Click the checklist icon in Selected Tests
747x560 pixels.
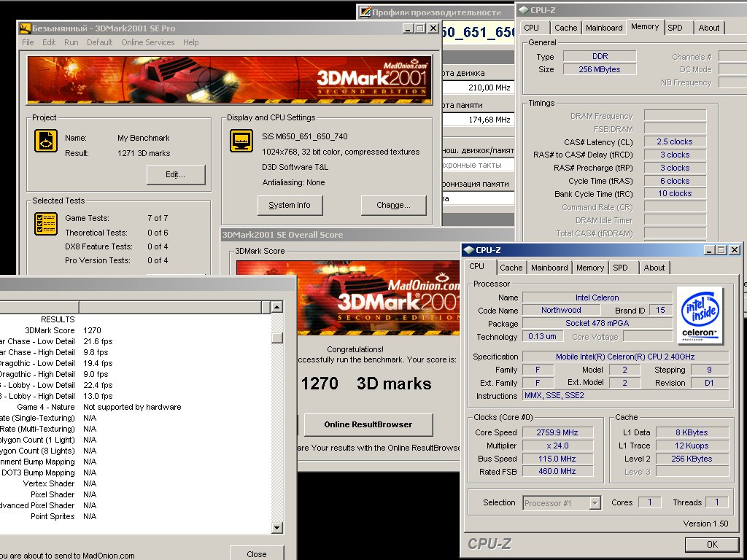tap(46, 224)
